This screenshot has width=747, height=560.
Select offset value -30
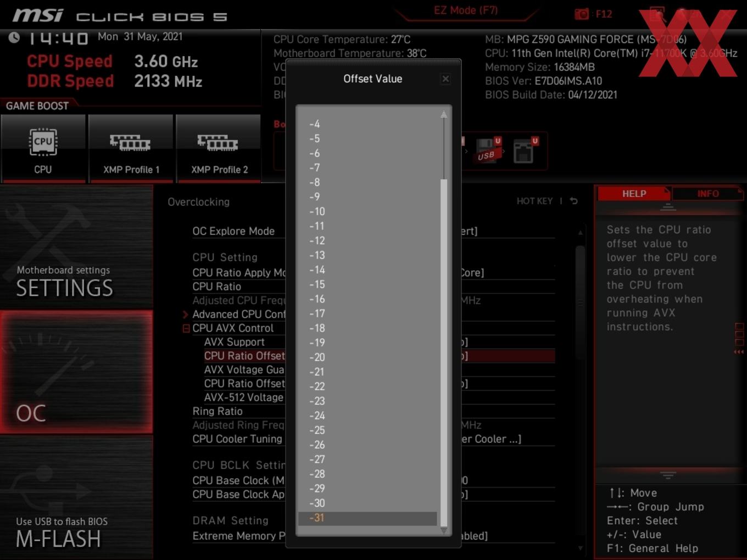[367, 503]
